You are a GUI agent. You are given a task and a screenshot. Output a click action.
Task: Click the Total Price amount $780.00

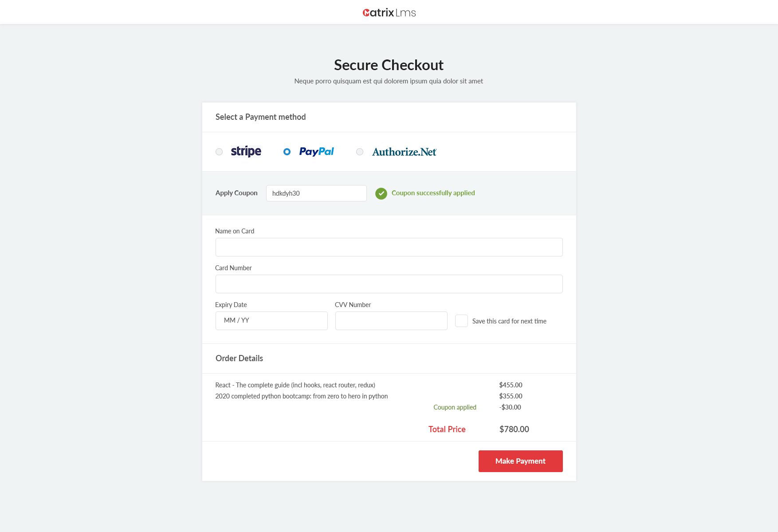click(514, 429)
